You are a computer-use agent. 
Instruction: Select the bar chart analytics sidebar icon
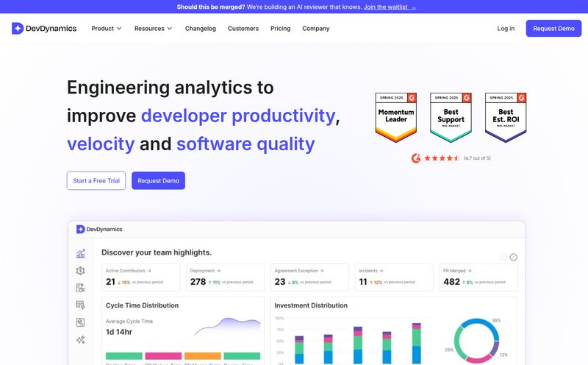tap(81, 254)
